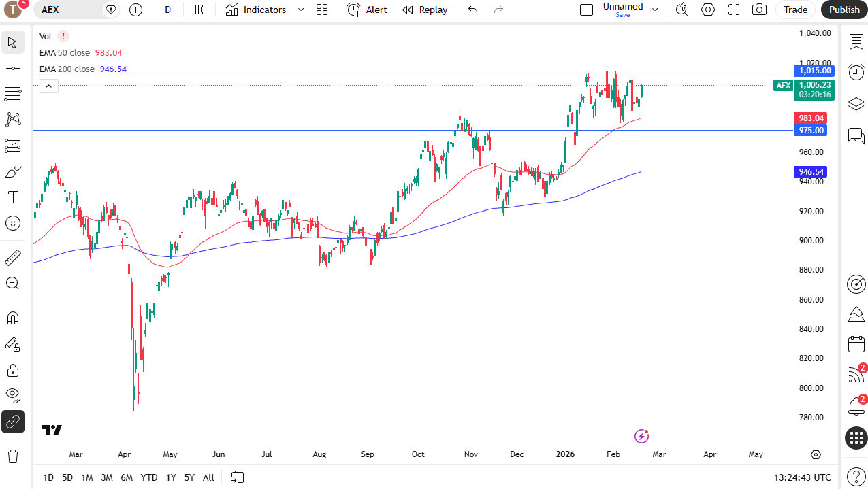Image resolution: width=868 pixels, height=489 pixels.
Task: Open the alerts clock panel
Action: pyautogui.click(x=856, y=72)
